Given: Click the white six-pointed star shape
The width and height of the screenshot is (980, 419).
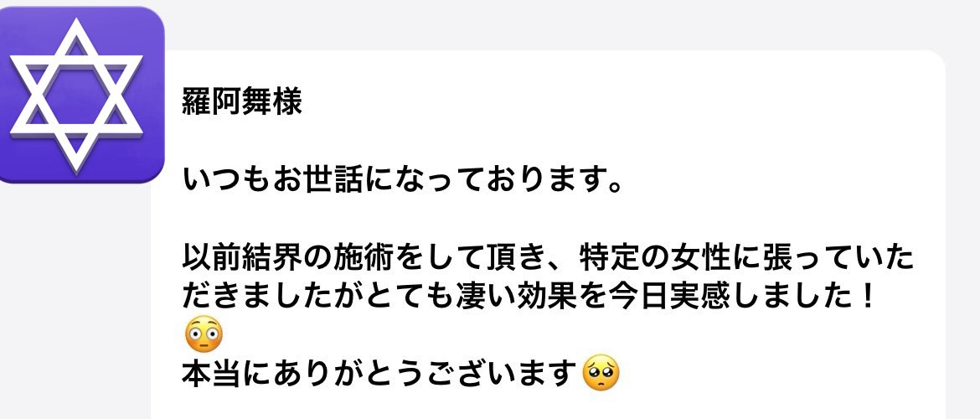Looking at the screenshot, I should click(76, 95).
